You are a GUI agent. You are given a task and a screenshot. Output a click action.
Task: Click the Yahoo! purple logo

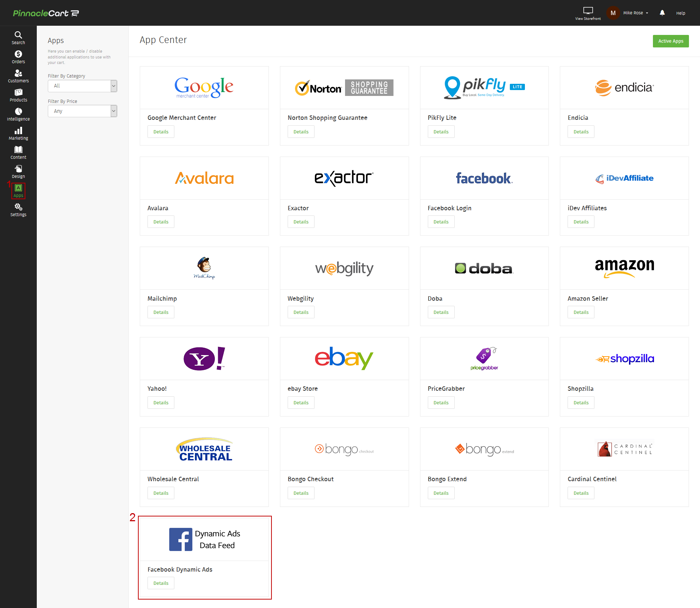pyautogui.click(x=204, y=358)
